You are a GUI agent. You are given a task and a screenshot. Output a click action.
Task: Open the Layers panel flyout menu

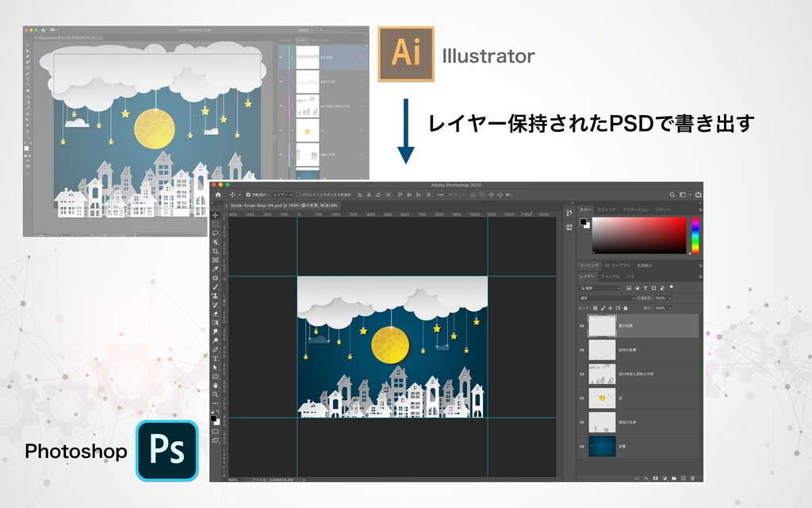(x=700, y=277)
